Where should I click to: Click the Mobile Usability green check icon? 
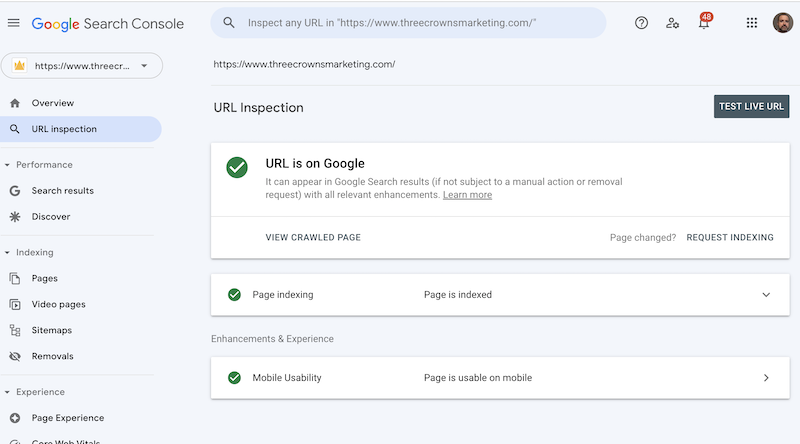pos(234,378)
